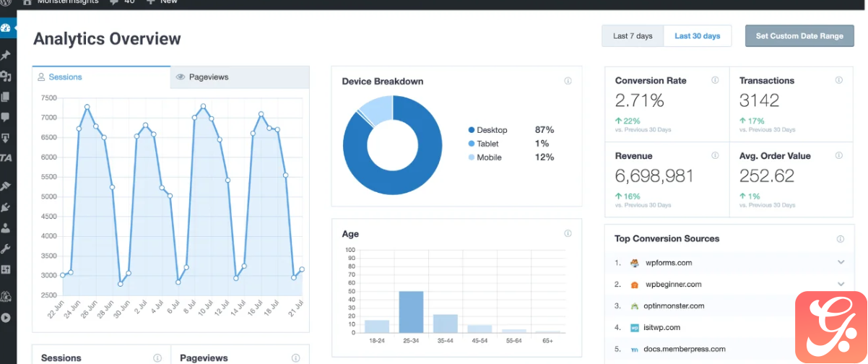Select the Last 30 days range
The image size is (868, 364).
click(697, 36)
